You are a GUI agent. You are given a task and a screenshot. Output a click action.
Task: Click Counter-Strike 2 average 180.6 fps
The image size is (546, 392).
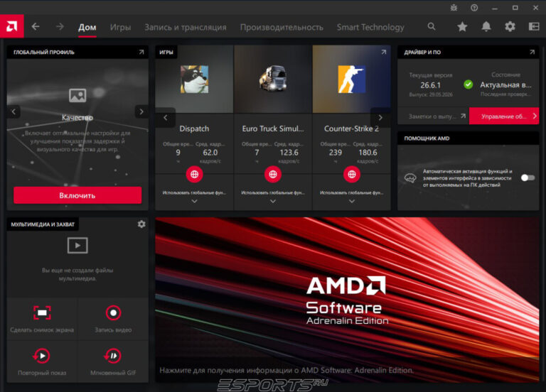(x=368, y=153)
